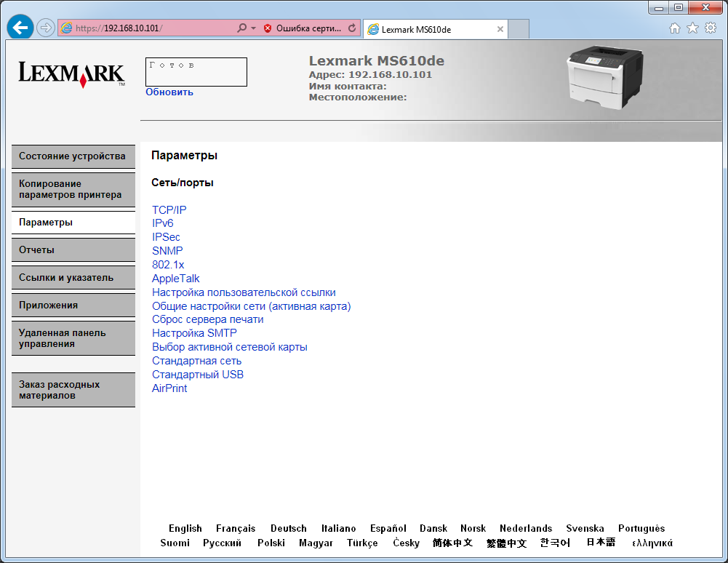728x563 pixels.
Task: Open the Favorites star icon
Action: pyautogui.click(x=692, y=28)
